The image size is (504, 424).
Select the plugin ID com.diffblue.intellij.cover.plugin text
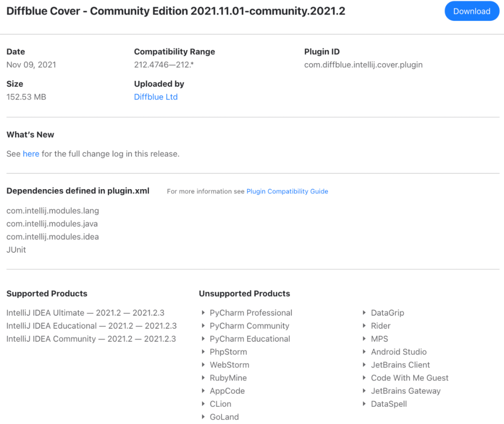(364, 64)
